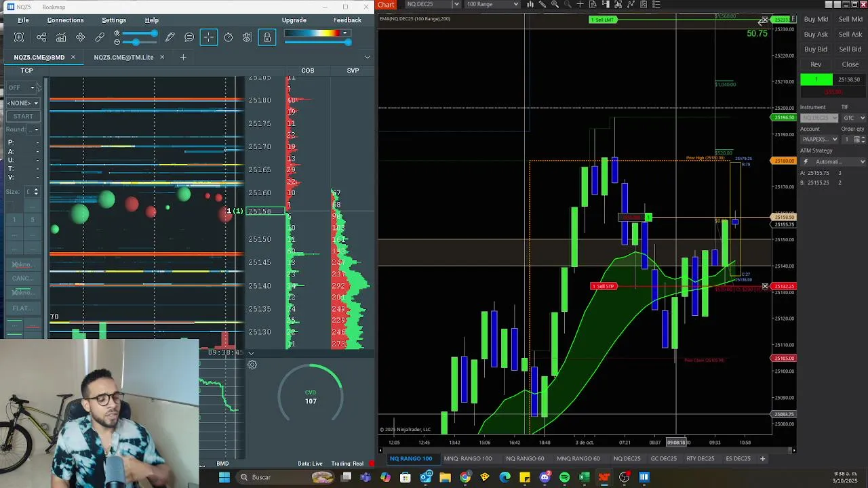Toggle the lock icon in Bookmap toolbar
Image resolution: width=868 pixels, height=488 pixels.
267,38
